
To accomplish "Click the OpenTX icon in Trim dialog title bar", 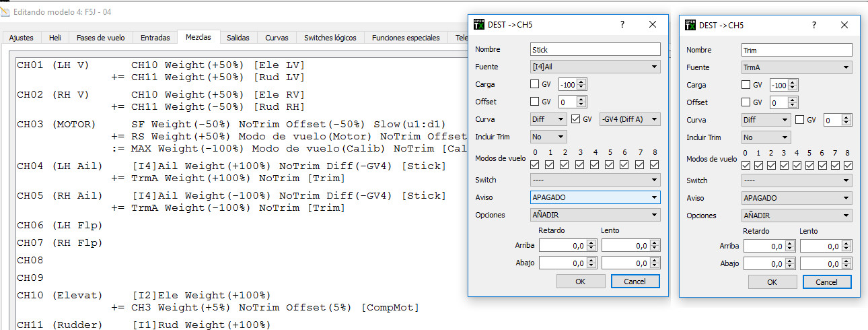I will pos(690,25).
